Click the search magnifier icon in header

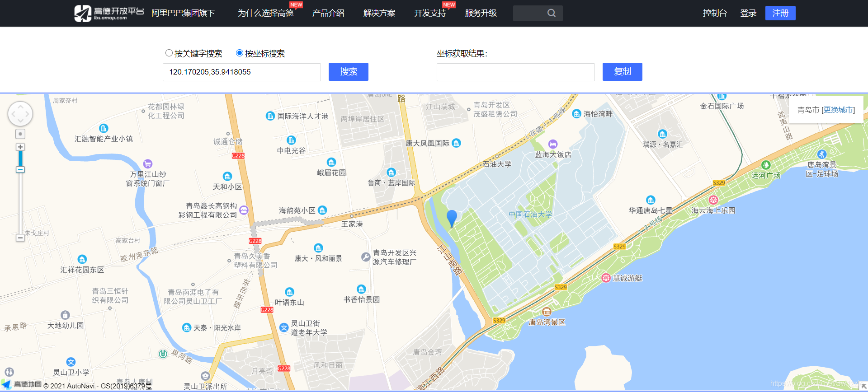(551, 13)
